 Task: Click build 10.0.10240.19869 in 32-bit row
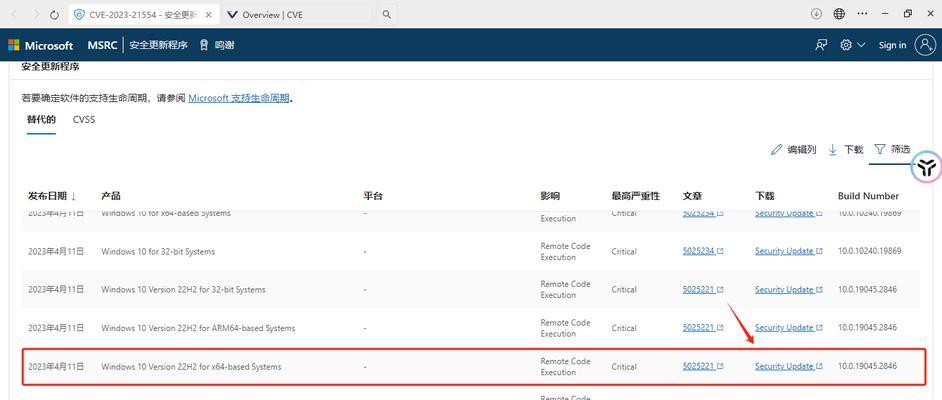point(869,251)
